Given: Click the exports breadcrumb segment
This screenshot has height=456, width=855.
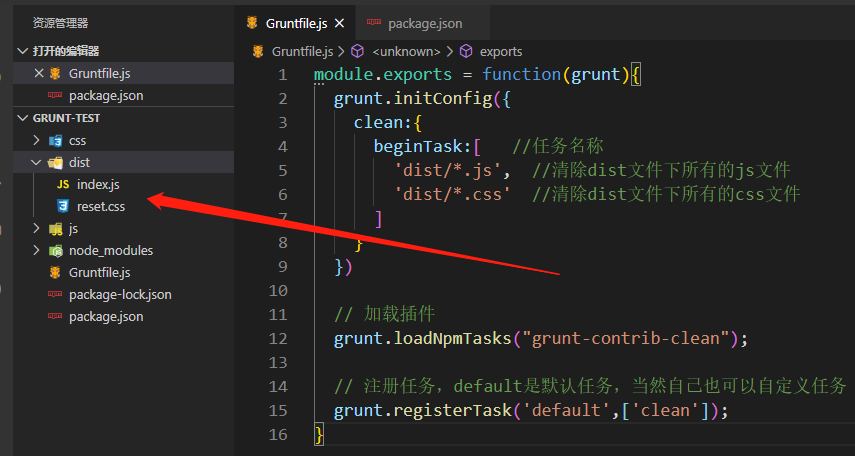Looking at the screenshot, I should (x=501, y=52).
